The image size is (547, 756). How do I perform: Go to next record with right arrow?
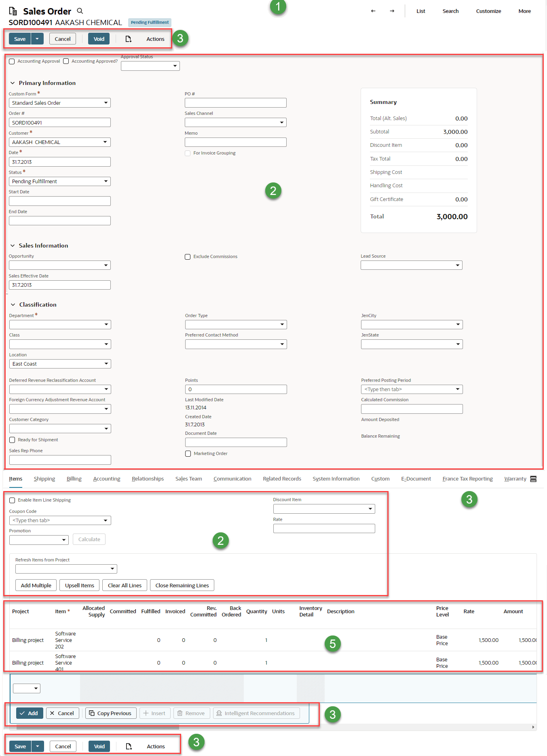click(x=392, y=11)
